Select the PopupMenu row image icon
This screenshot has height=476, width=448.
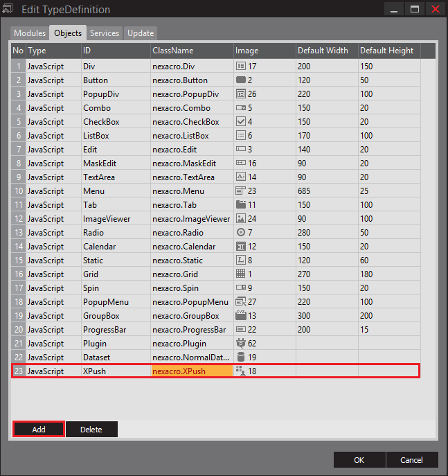(240, 302)
